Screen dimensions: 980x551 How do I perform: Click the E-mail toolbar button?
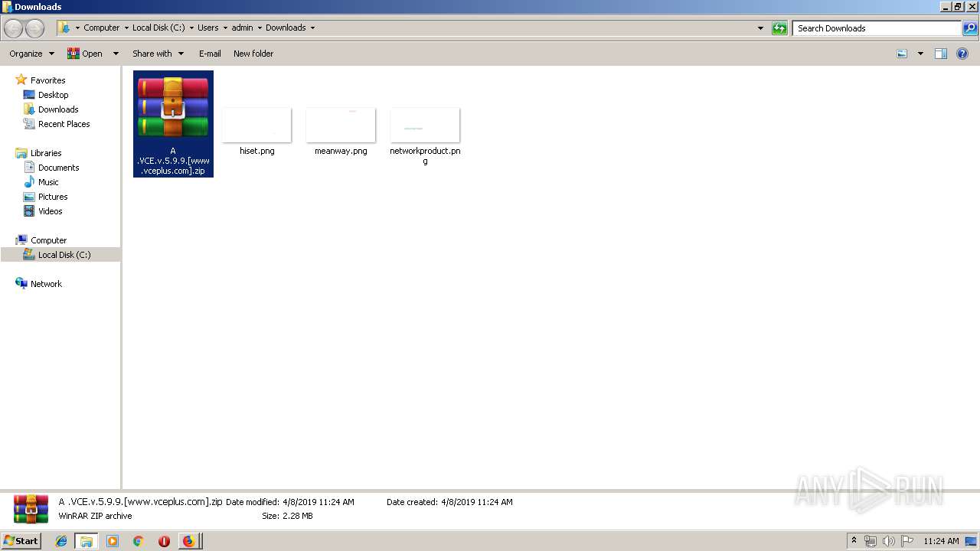(x=210, y=54)
